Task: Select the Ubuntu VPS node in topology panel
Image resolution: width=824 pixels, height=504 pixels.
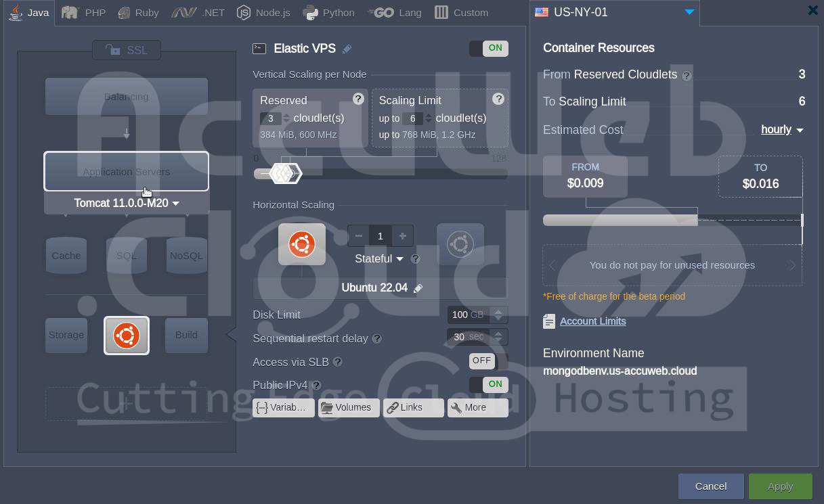Action: [x=127, y=336]
